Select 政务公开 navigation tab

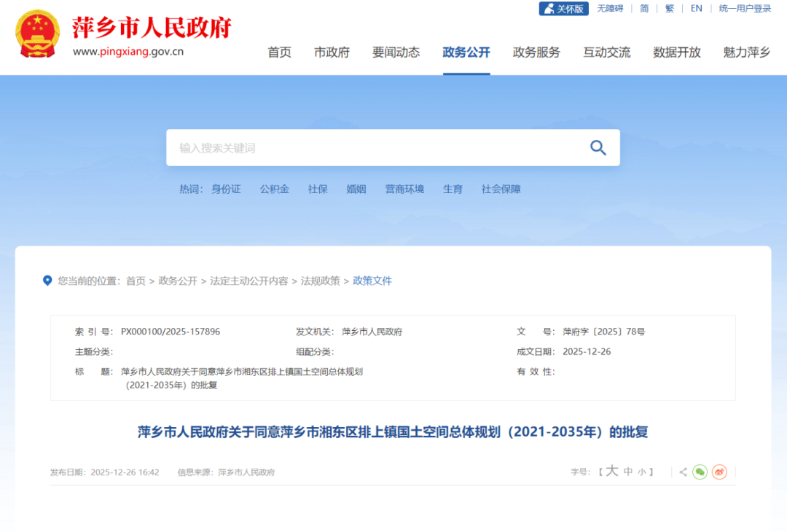point(466,52)
